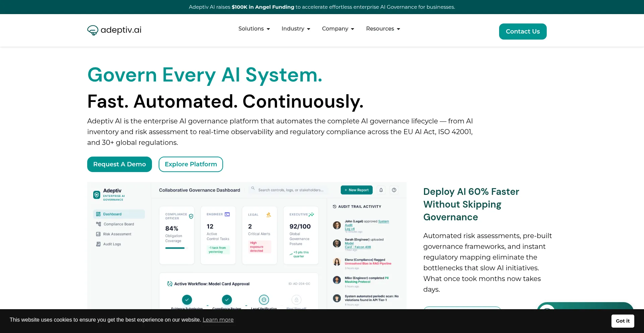Click the Dashboard grid icon in the sidebar
This screenshot has height=333, width=644.
pos(98,214)
